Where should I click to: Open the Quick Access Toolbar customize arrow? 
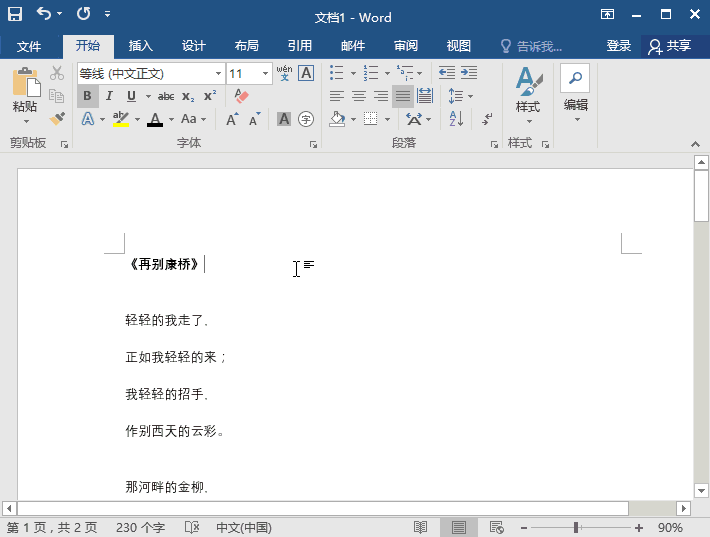107,14
